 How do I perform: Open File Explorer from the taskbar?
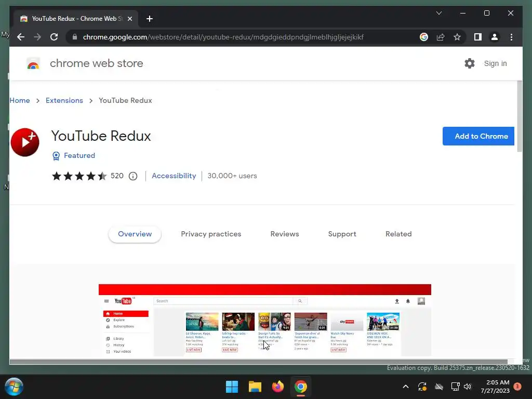click(x=255, y=387)
